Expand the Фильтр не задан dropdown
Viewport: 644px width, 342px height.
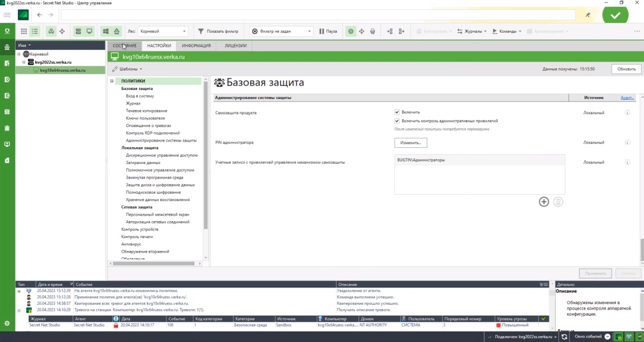(281, 31)
